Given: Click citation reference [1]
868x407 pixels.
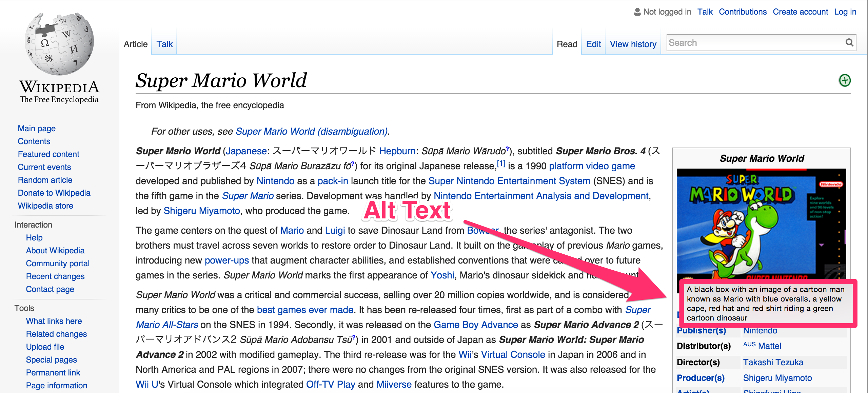Looking at the screenshot, I should (x=501, y=163).
